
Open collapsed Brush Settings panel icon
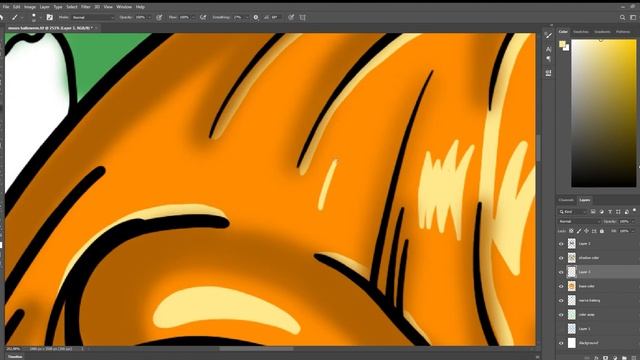coord(549,36)
